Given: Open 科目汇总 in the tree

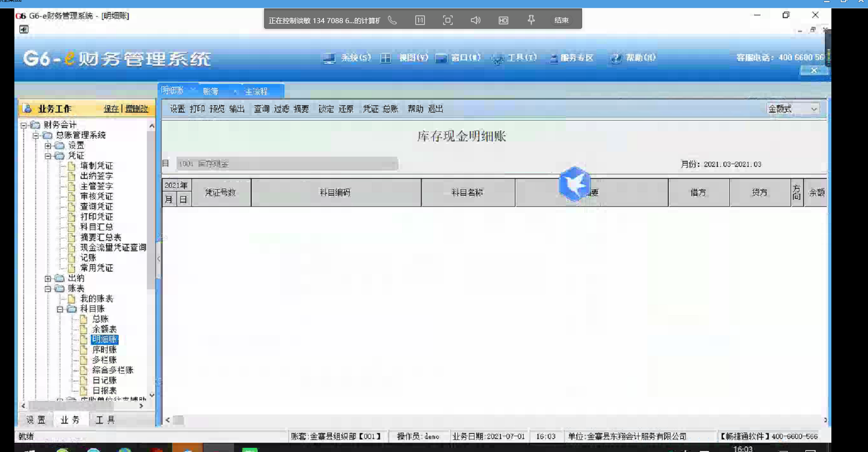Looking at the screenshot, I should pos(96,227).
